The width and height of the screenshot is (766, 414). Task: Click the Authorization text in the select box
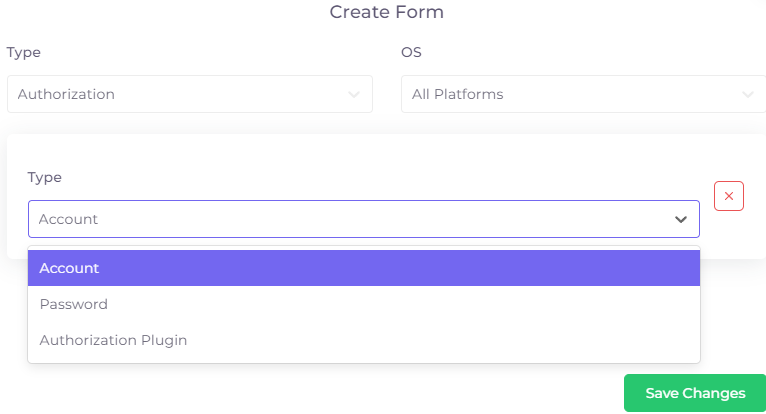66,94
